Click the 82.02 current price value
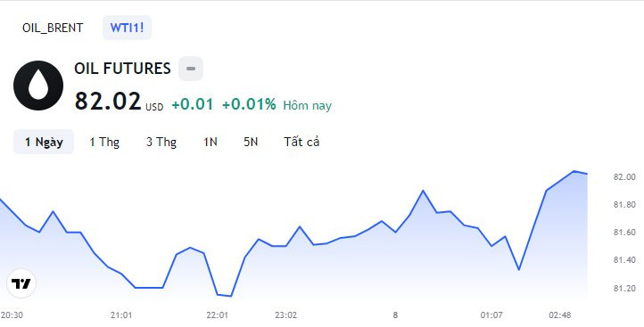 coord(108,101)
